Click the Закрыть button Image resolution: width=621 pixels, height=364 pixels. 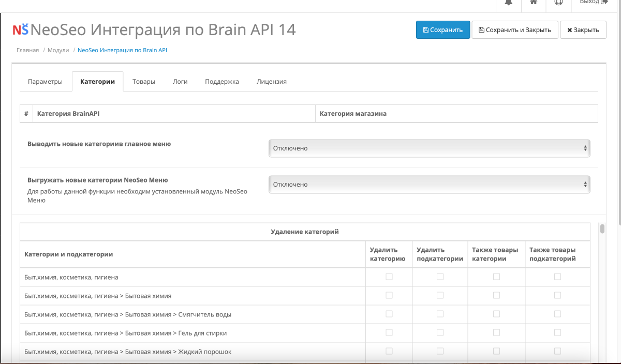pos(583,30)
